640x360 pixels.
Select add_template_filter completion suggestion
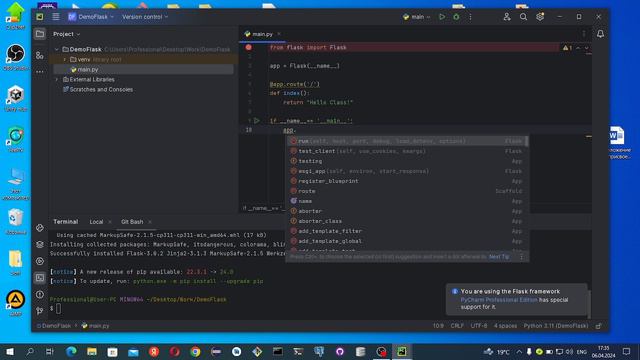405,231
